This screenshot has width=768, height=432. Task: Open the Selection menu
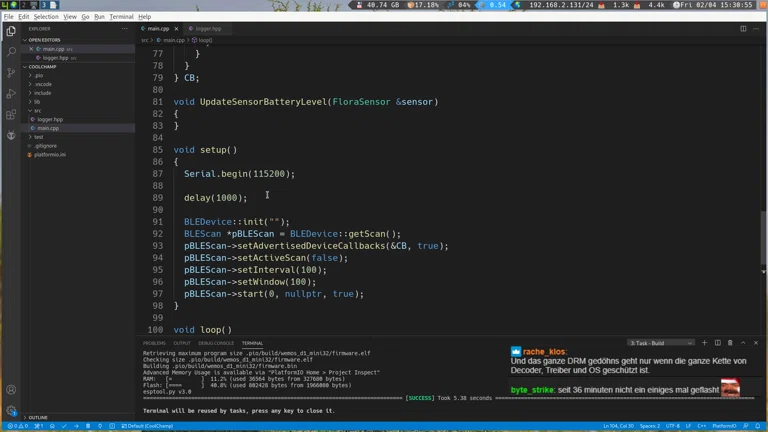tap(46, 17)
